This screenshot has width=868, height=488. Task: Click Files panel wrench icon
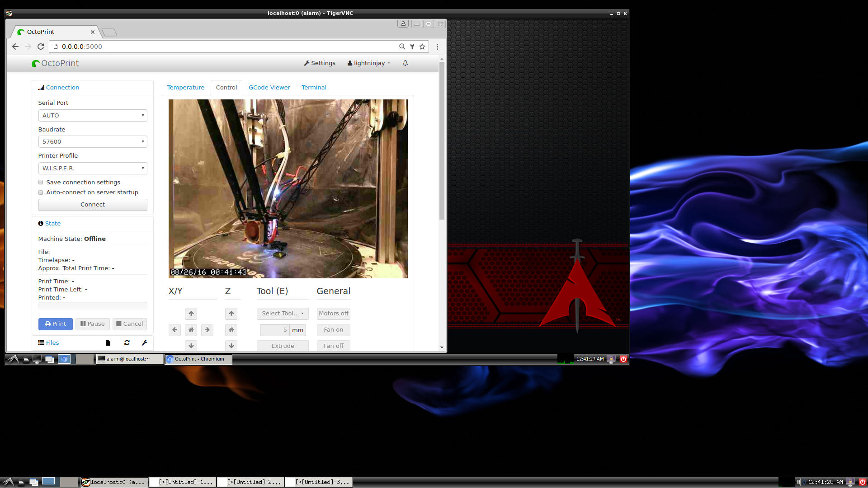tap(145, 343)
